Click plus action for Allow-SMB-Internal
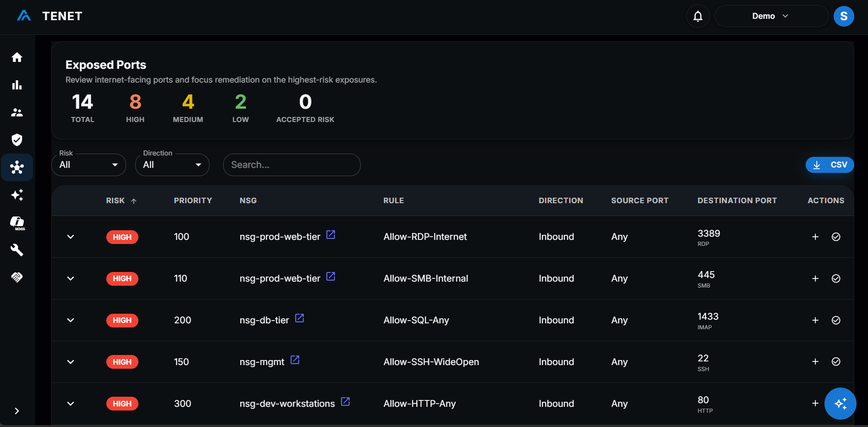This screenshot has width=868, height=427. click(815, 278)
